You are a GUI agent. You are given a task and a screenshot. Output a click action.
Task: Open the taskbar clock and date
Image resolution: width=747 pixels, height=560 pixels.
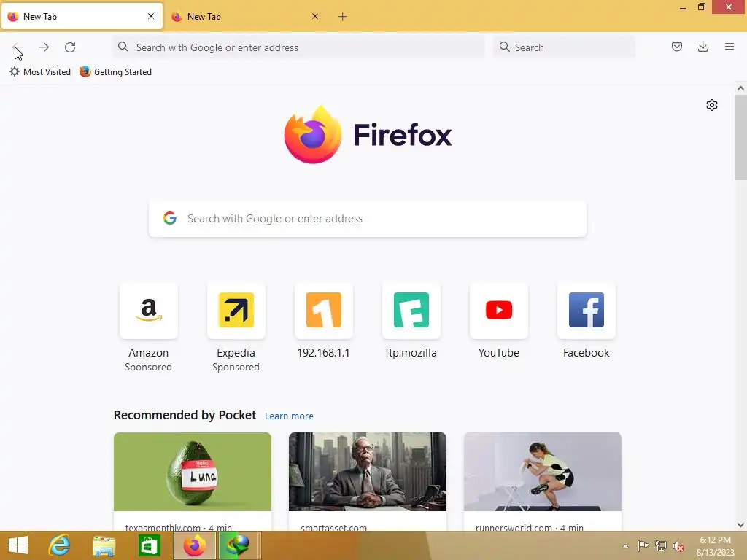tap(715, 546)
